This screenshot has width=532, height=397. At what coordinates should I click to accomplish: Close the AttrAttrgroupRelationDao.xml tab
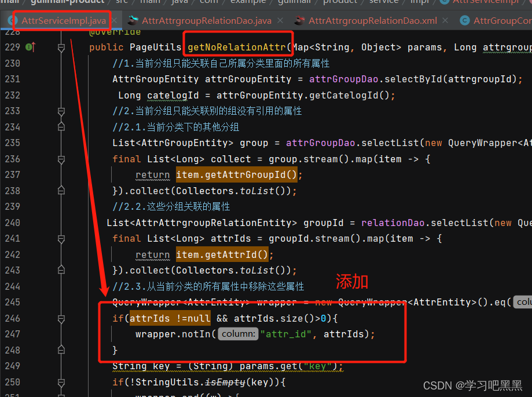445,21
